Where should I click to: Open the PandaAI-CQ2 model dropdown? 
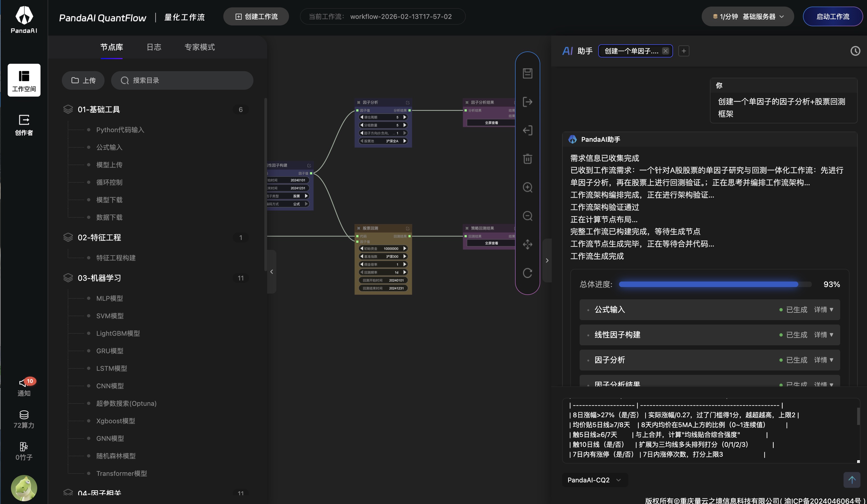point(595,480)
